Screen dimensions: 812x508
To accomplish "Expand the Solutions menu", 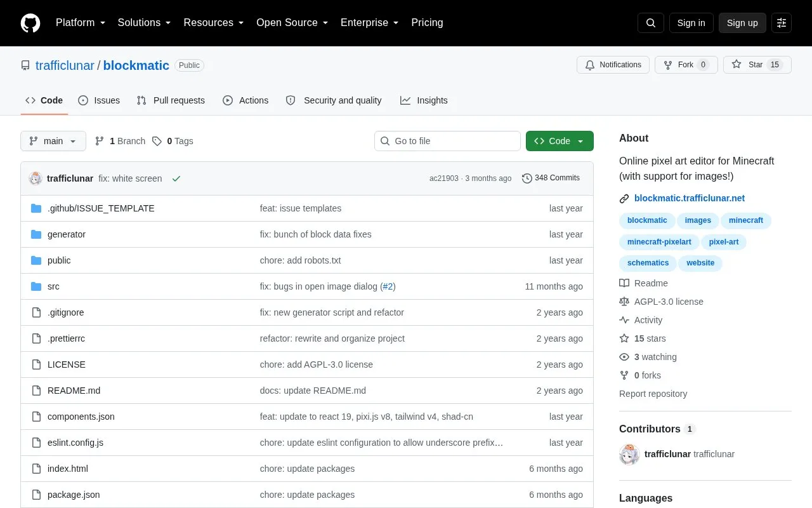I will [145, 23].
